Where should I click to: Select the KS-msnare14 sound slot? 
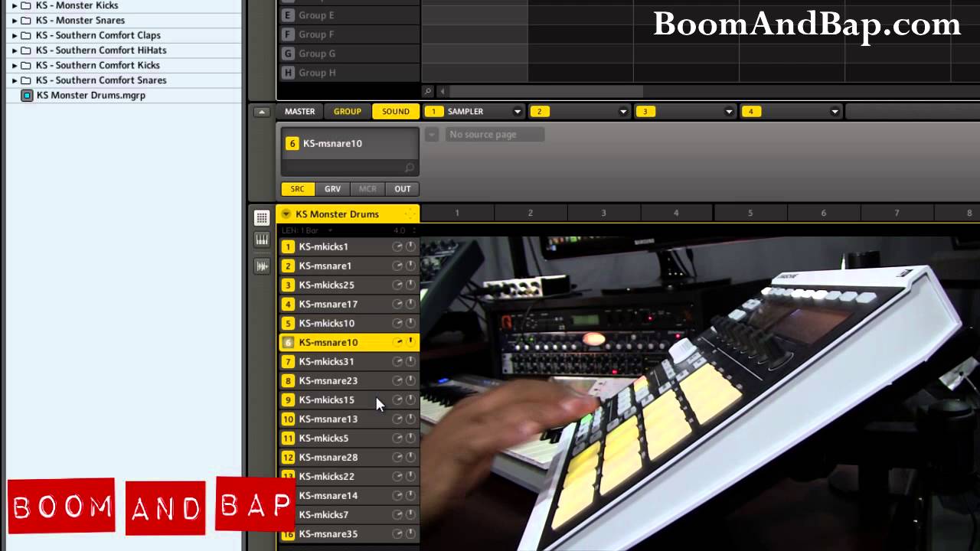[350, 495]
